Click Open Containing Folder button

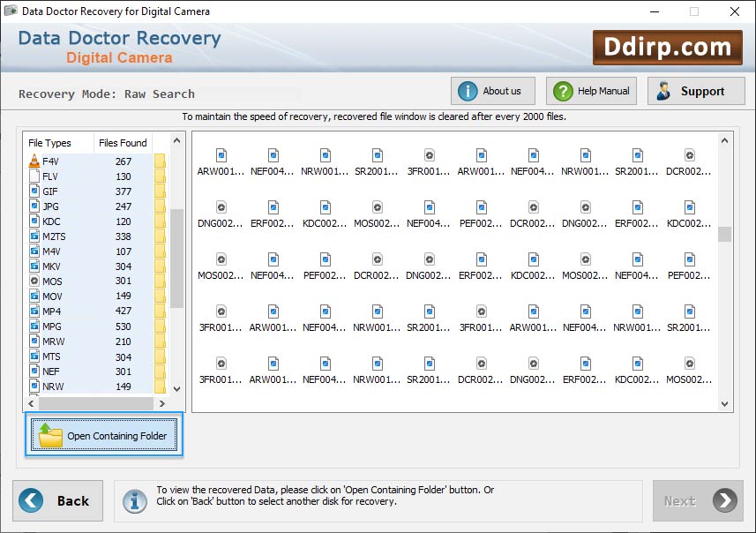coord(104,434)
